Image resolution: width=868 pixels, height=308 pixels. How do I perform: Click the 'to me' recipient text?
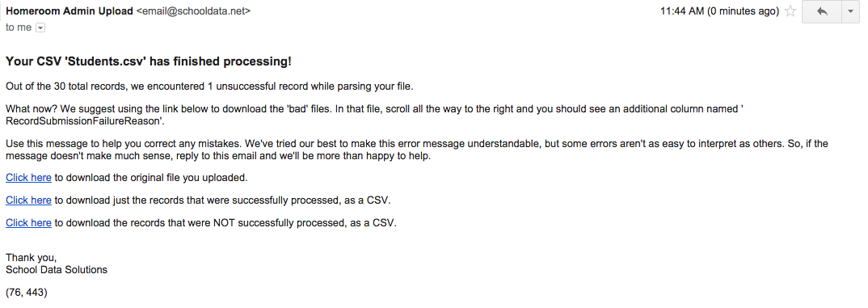coord(19,27)
